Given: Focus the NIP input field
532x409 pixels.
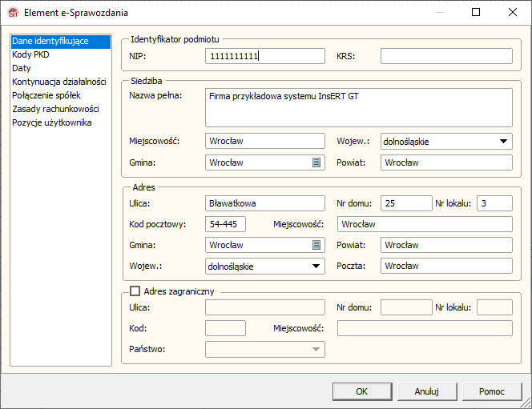Looking at the screenshot, I should coord(265,56).
